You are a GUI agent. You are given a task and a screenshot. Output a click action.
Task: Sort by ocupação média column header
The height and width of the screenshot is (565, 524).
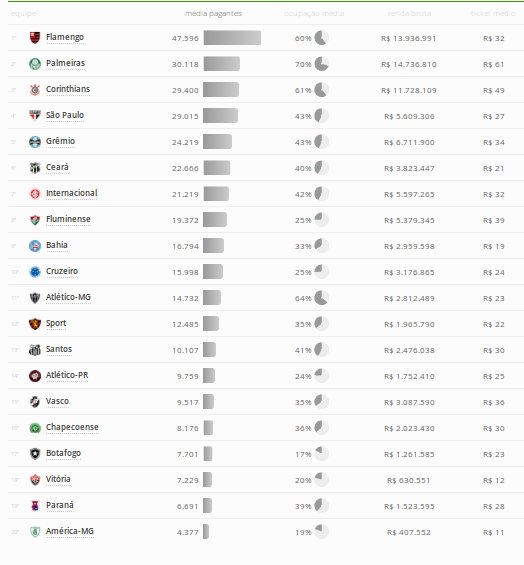click(314, 14)
